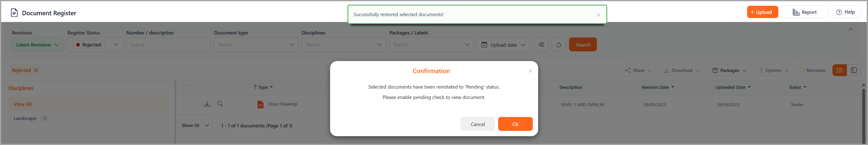Tick the select-all documents checkbox
Image resolution: width=868 pixels, height=145 pixels.
pos(186,88)
